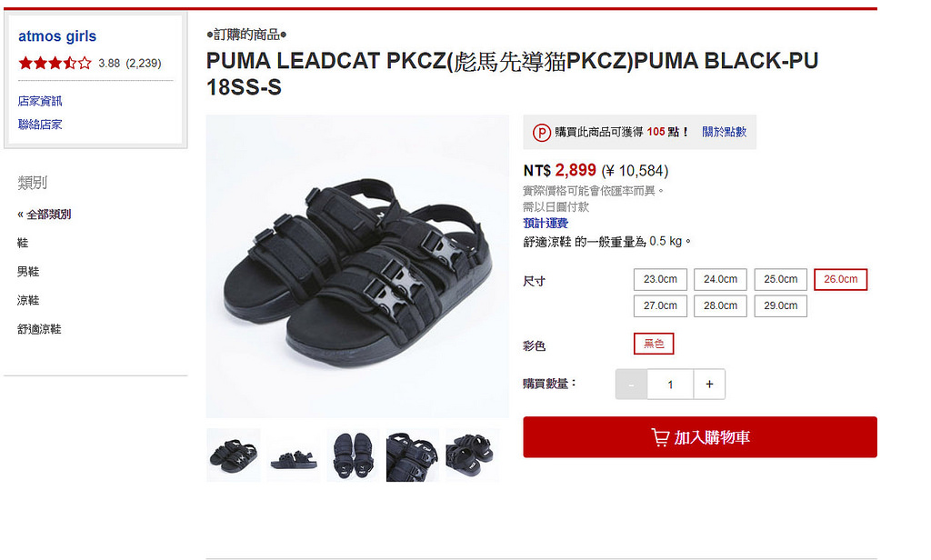This screenshot has height=560, width=931.
Task: Show the top-view sandal thumbnail
Action: [x=353, y=455]
